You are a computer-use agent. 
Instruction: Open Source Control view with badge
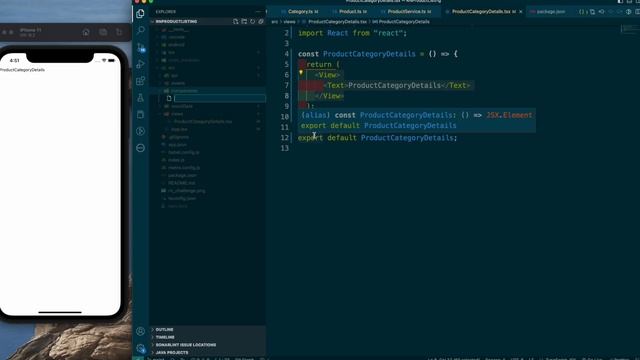pyautogui.click(x=140, y=47)
